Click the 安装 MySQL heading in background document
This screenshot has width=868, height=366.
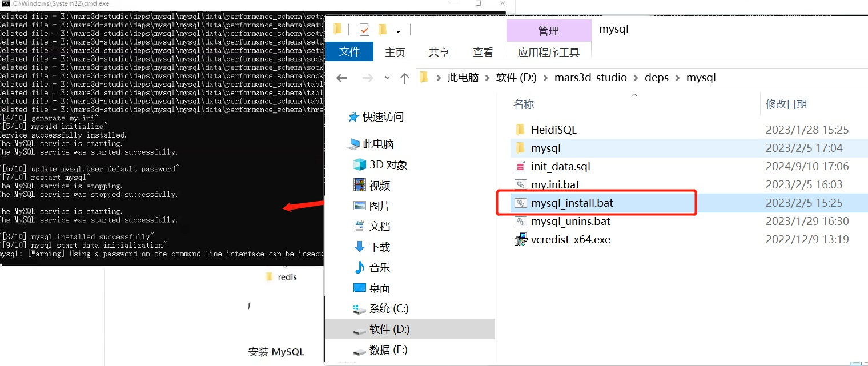coord(276,351)
